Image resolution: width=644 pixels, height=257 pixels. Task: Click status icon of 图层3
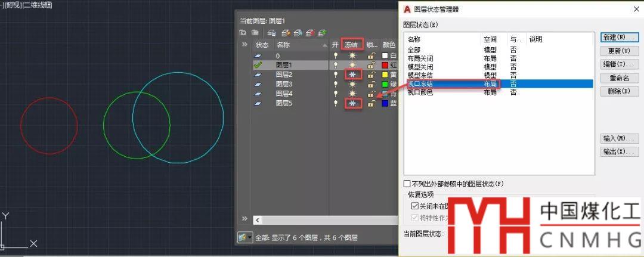258,84
